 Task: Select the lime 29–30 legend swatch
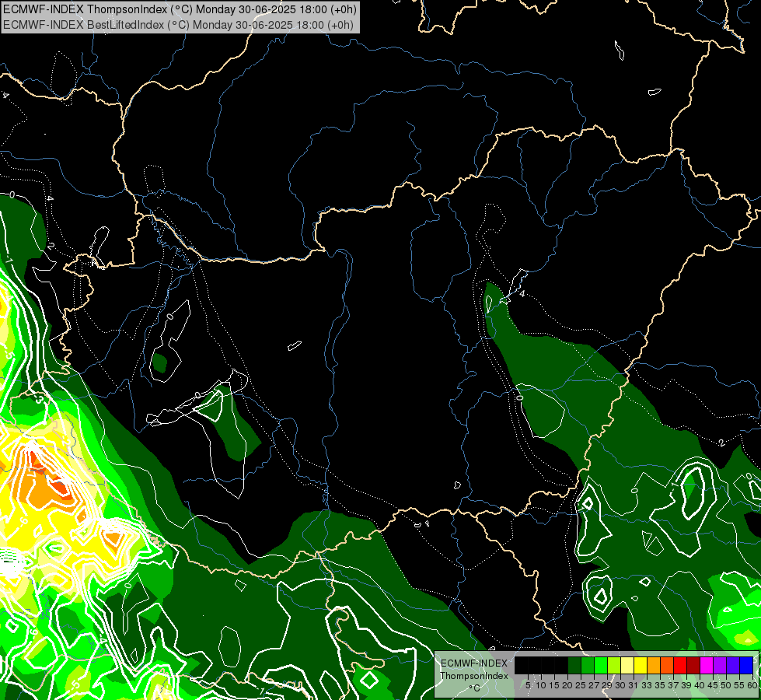tap(614, 665)
